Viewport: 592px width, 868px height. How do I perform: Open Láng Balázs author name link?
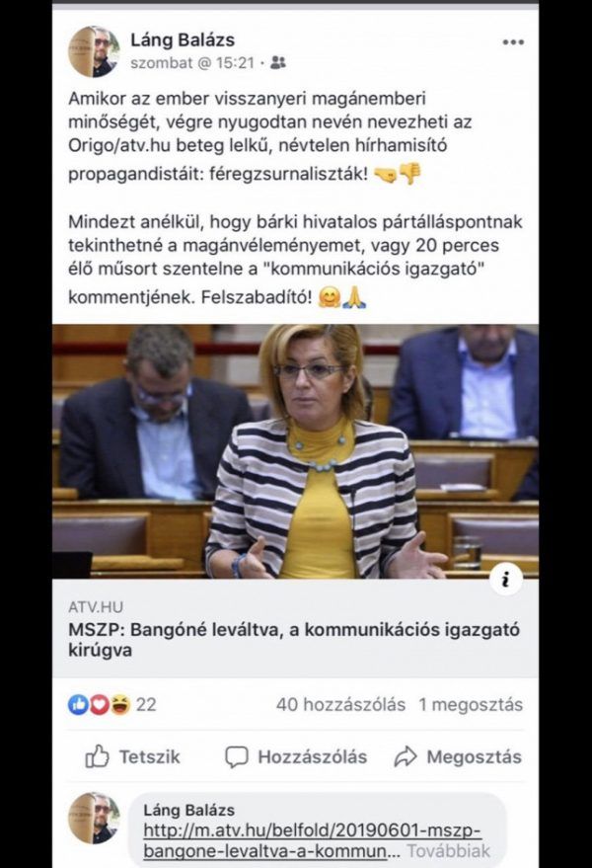pos(183,39)
